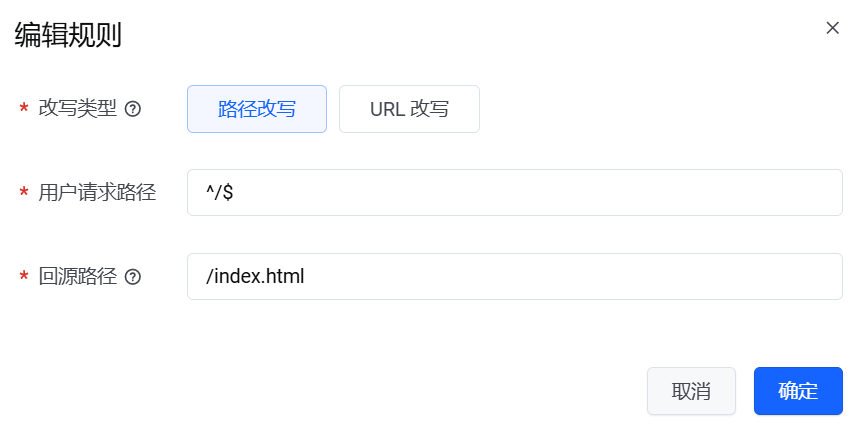
Task: Switch rewrite type to URL 改写
Action: pyautogui.click(x=409, y=109)
